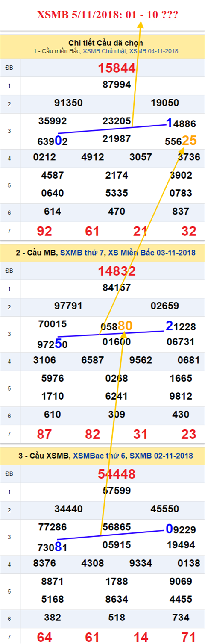205x644 pixels.
Task: Select sixth prize number 518
Action: point(117,617)
